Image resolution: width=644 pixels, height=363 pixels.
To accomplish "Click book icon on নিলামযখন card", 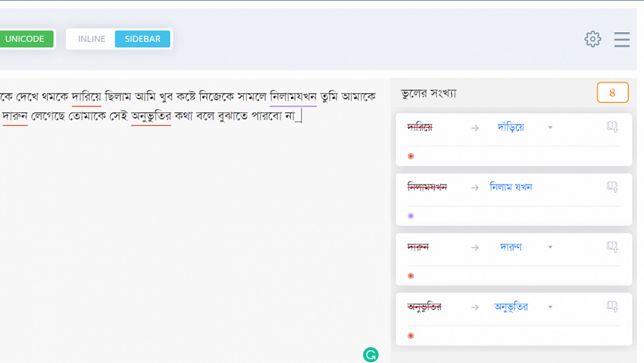I will point(612,187).
